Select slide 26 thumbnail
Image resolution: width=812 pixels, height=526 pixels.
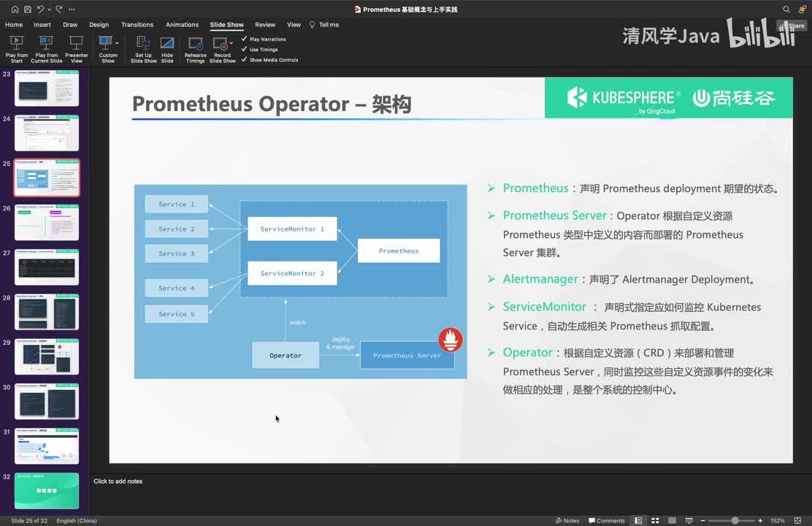[x=47, y=222]
